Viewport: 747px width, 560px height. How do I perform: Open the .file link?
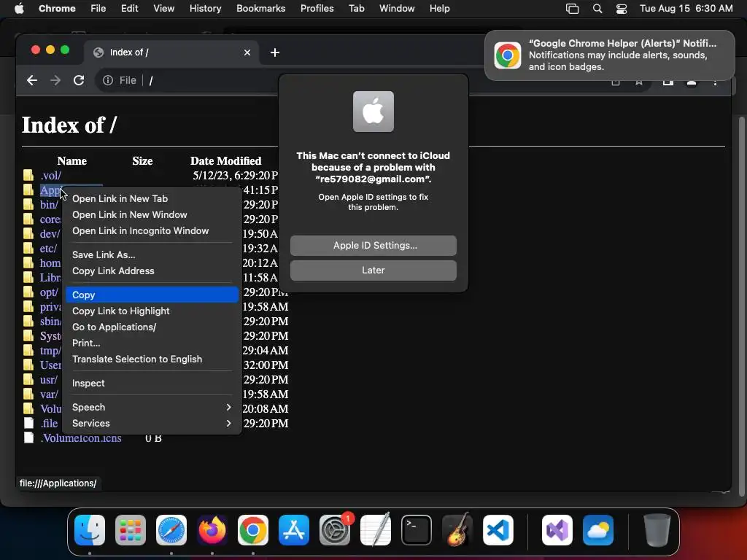pyautogui.click(x=49, y=424)
